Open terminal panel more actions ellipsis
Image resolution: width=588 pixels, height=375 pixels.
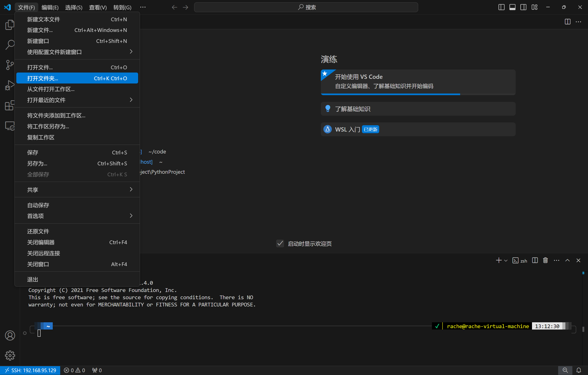pyautogui.click(x=556, y=260)
